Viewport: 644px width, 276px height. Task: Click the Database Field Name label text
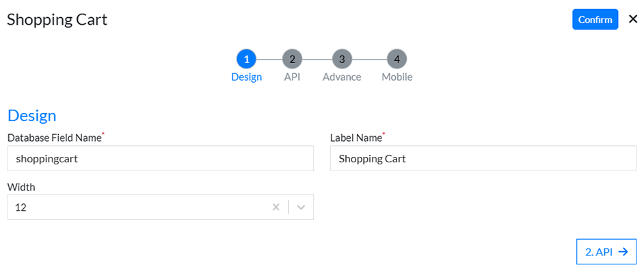pos(54,138)
